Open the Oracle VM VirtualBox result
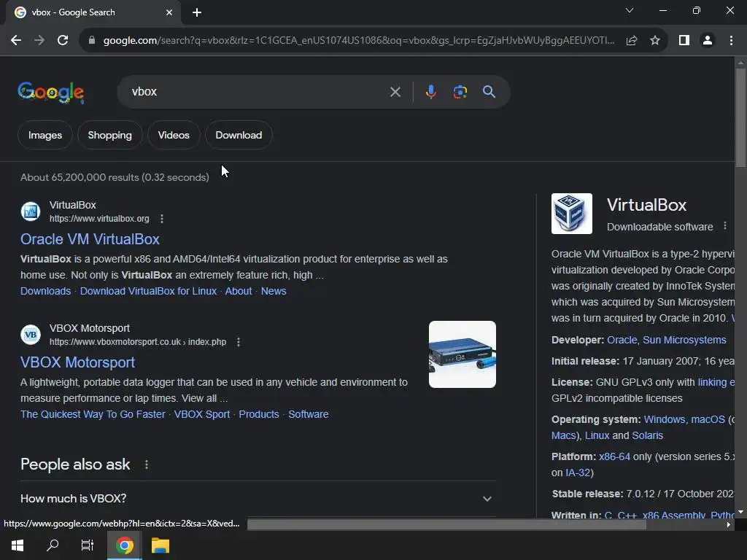747x560 pixels. coord(90,239)
